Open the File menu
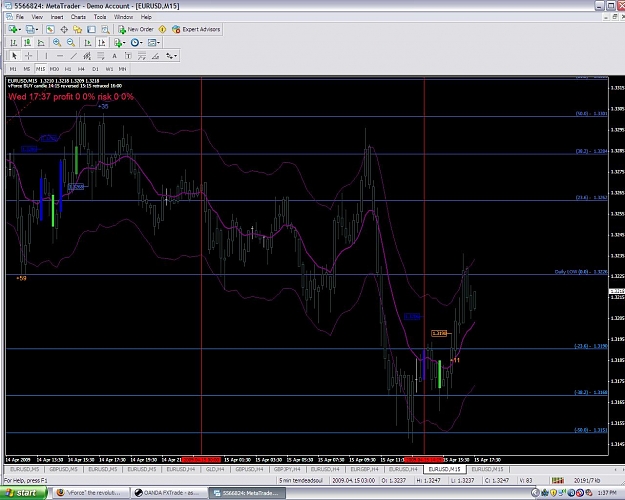The width and height of the screenshot is (625, 500). click(x=20, y=17)
